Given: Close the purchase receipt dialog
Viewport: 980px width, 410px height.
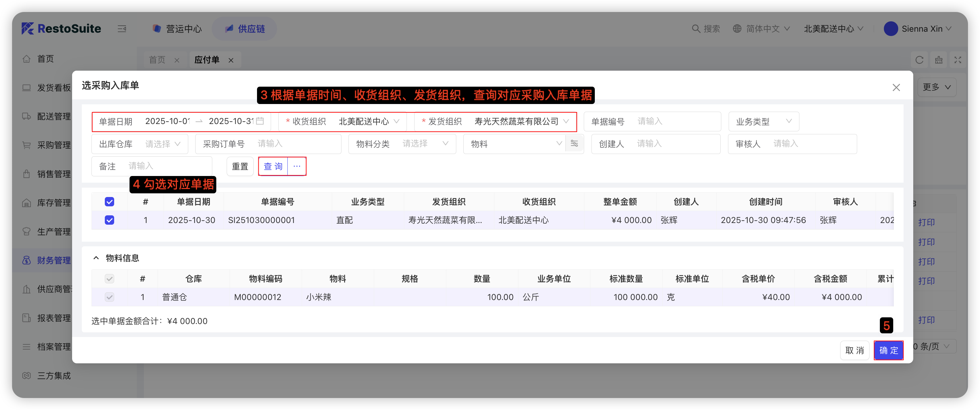Looking at the screenshot, I should [896, 88].
